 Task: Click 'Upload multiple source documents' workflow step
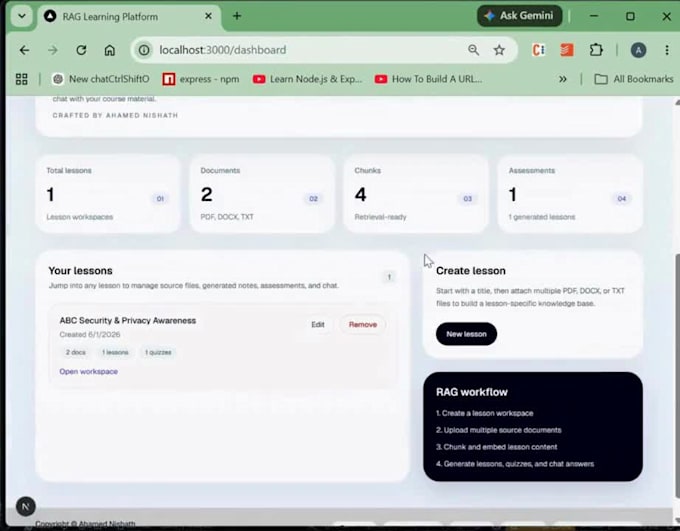(499, 430)
